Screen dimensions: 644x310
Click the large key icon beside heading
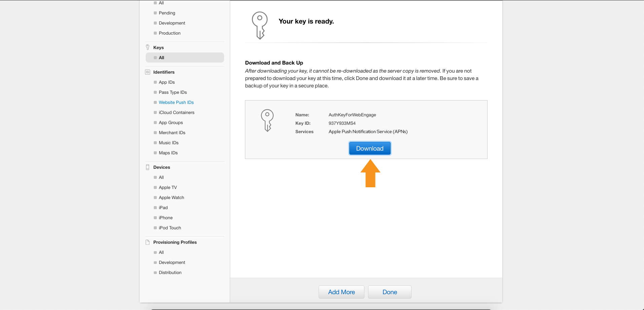[x=260, y=25]
